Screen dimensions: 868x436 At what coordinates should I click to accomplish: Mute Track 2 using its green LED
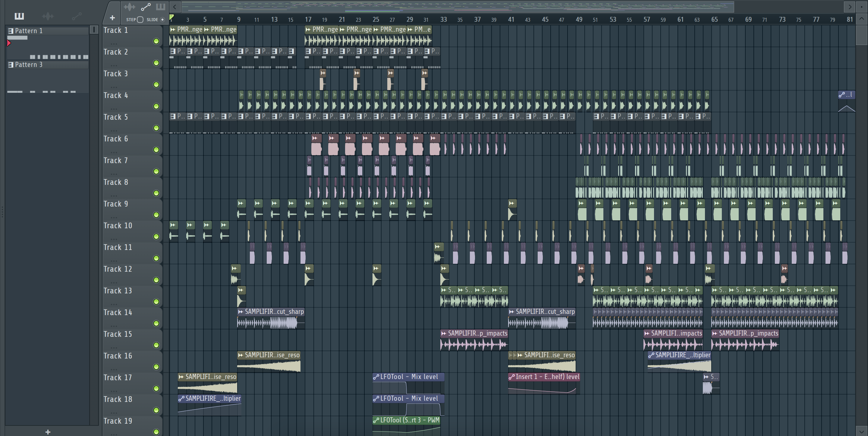[x=156, y=63]
